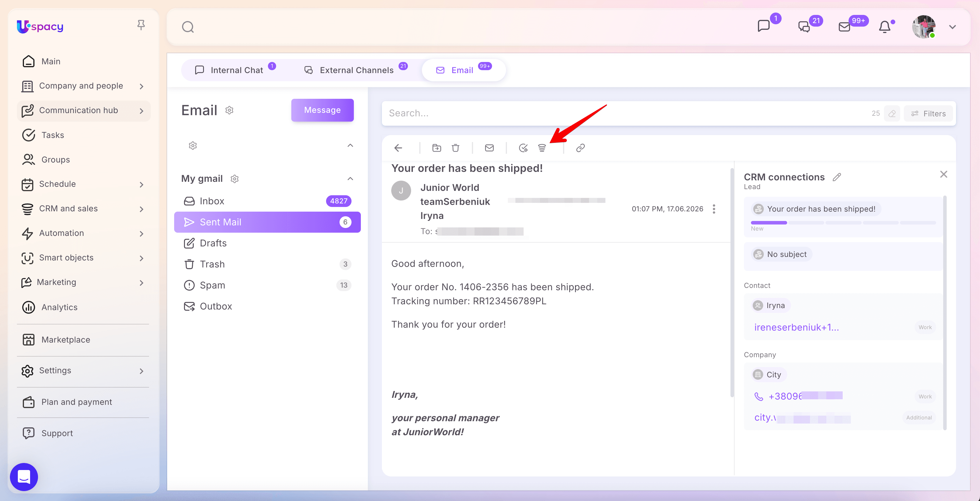
Task: Open email more options three dots
Action: coord(714,209)
